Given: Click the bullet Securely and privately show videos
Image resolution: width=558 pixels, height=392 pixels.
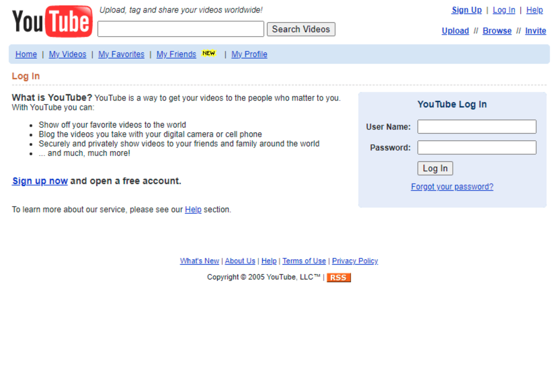Looking at the screenshot, I should tap(179, 144).
